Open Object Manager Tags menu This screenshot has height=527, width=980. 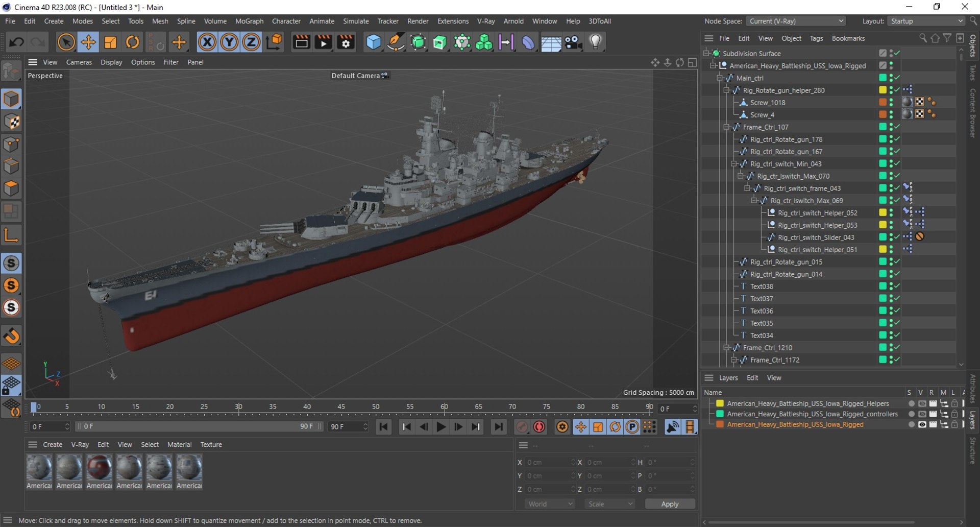pyautogui.click(x=816, y=38)
